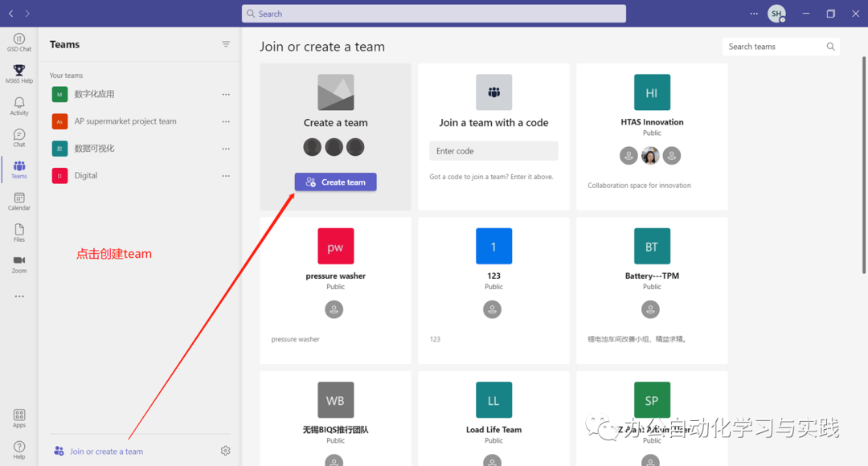Click the 123 team blue tile icon
The image size is (868, 466).
493,247
